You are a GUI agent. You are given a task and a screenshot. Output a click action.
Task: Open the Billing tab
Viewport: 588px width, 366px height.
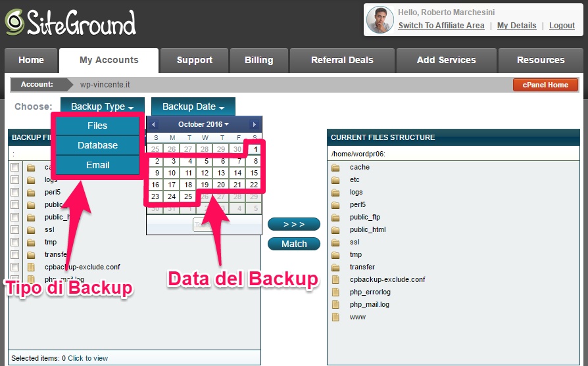coord(259,60)
